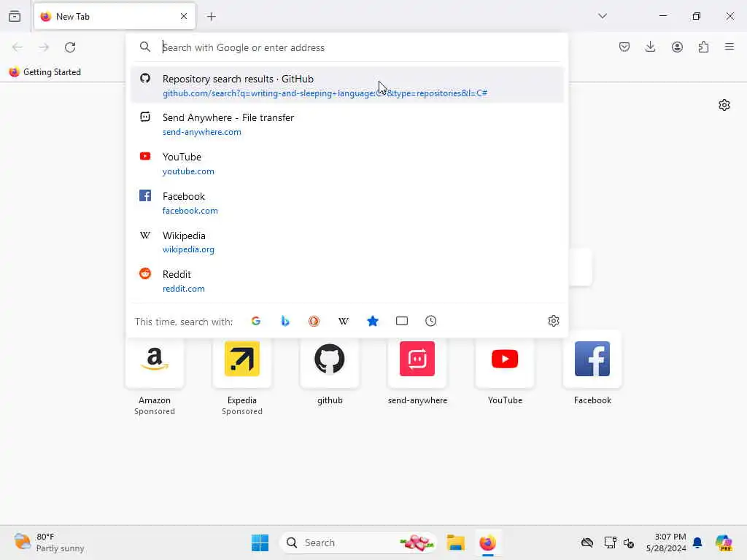
Task: Search in Bookmarks star icon
Action: [373, 321]
